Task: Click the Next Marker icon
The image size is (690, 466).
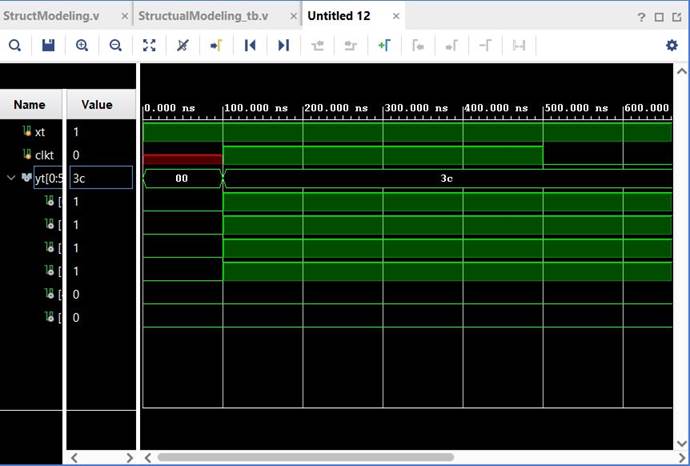Action: pos(451,45)
